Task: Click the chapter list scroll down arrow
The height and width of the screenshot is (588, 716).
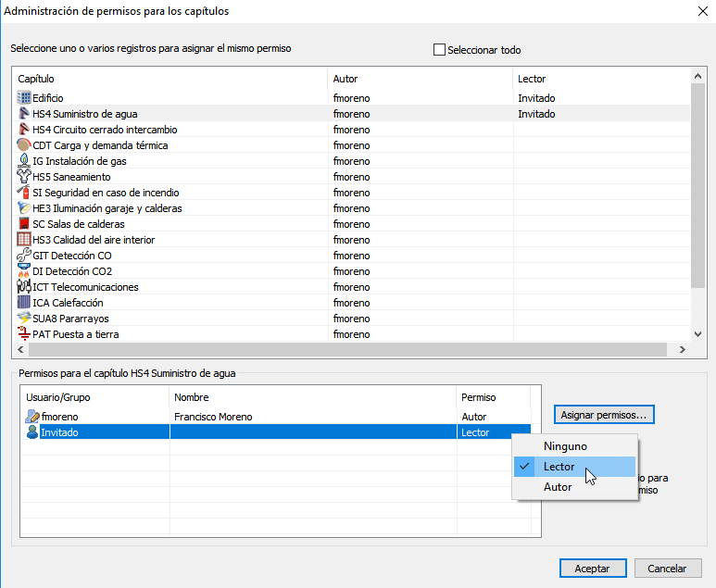Action: pos(697,334)
